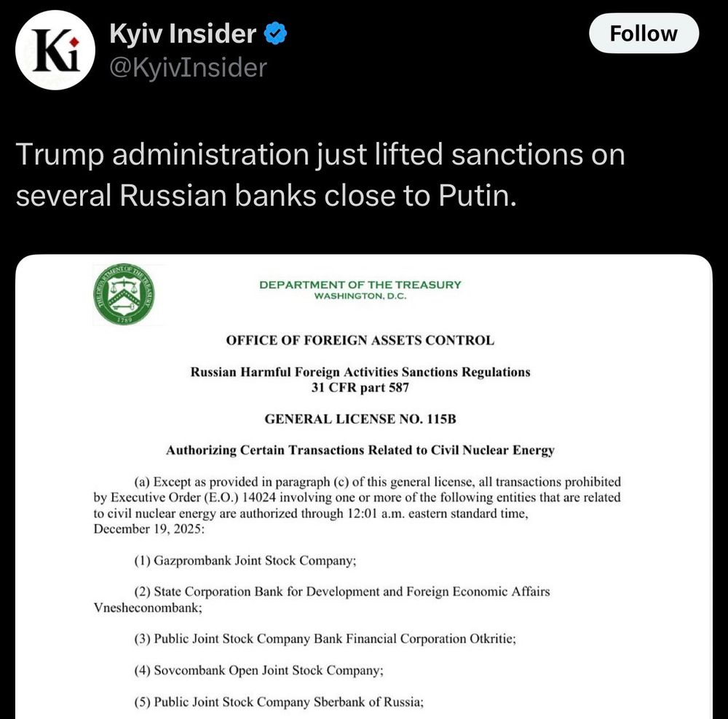Select the Sberbank of Russia line
Image resolution: width=728 pixels, height=719 pixels.
pyautogui.click(x=279, y=702)
